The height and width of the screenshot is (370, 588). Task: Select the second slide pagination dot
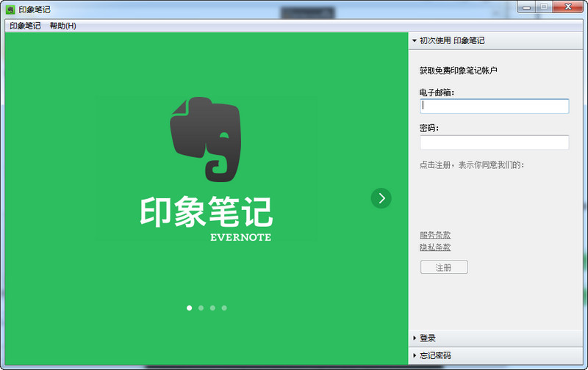(x=201, y=308)
